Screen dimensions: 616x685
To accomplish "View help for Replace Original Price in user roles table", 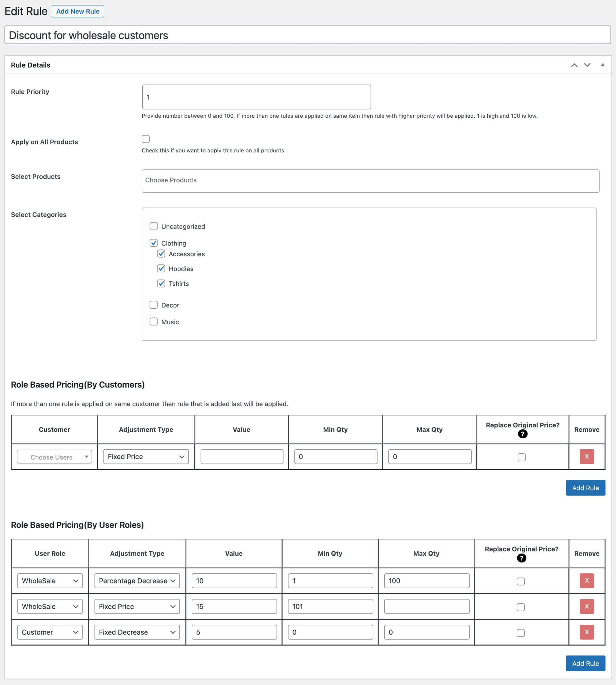I will point(521,558).
